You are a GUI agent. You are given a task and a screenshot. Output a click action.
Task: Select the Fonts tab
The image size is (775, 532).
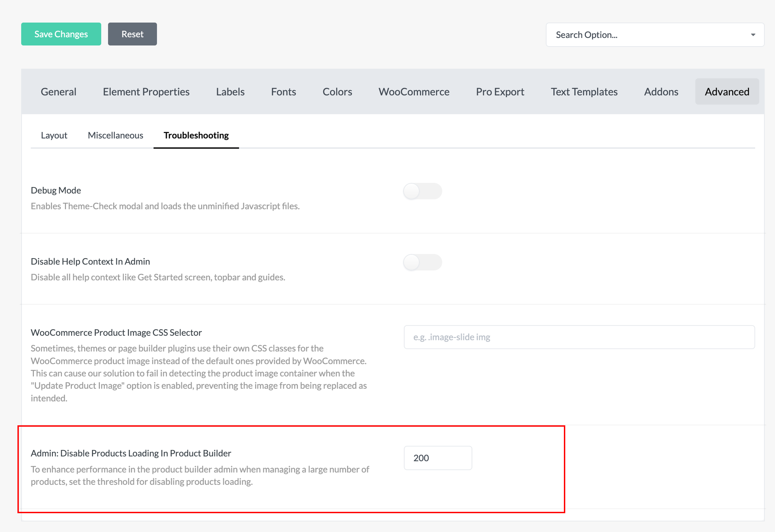pyautogui.click(x=283, y=92)
